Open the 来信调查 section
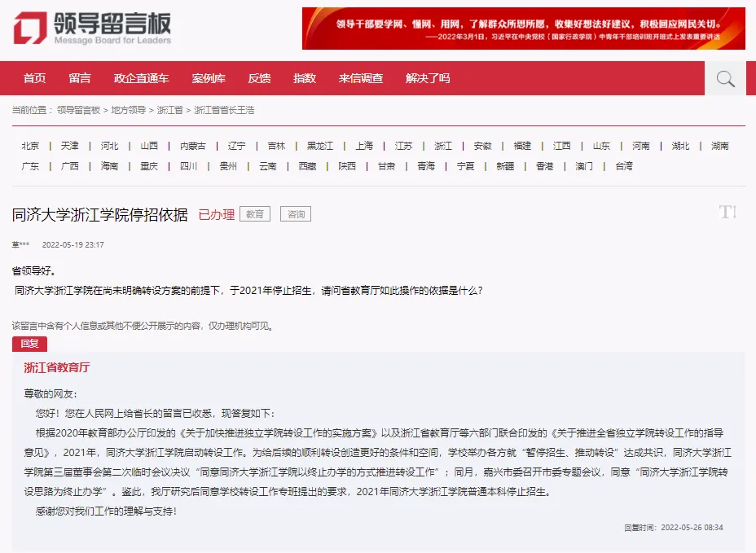756x553 pixels. click(x=359, y=78)
